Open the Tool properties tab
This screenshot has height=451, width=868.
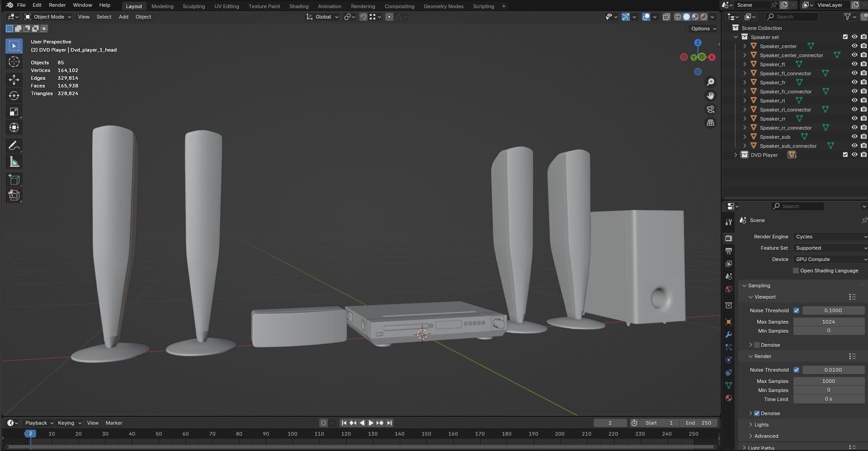[x=729, y=222]
